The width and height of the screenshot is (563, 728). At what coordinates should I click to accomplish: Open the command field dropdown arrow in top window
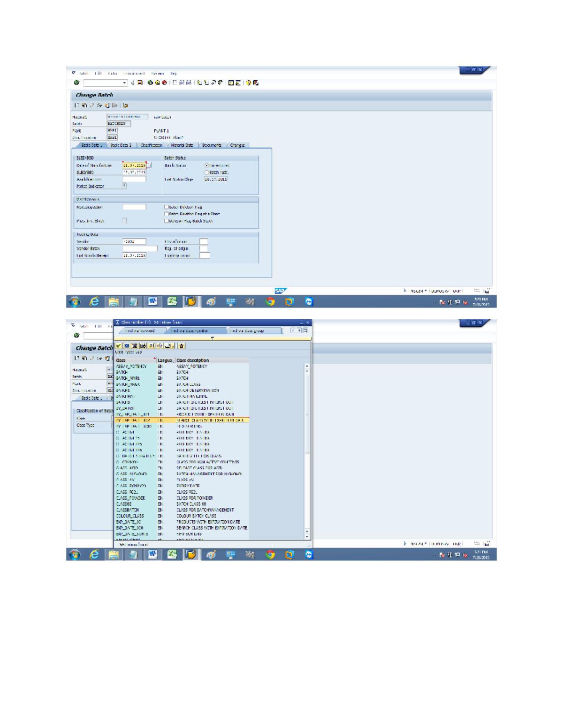pyautogui.click(x=124, y=83)
